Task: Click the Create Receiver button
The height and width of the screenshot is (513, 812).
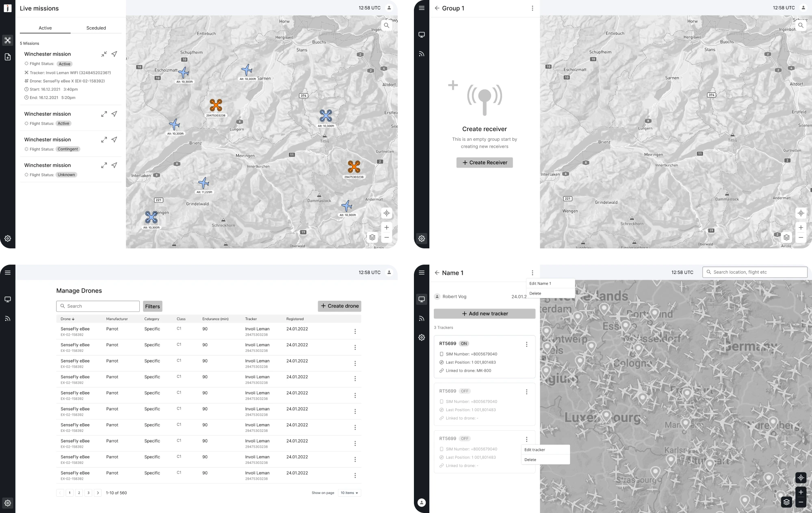Action: point(484,162)
